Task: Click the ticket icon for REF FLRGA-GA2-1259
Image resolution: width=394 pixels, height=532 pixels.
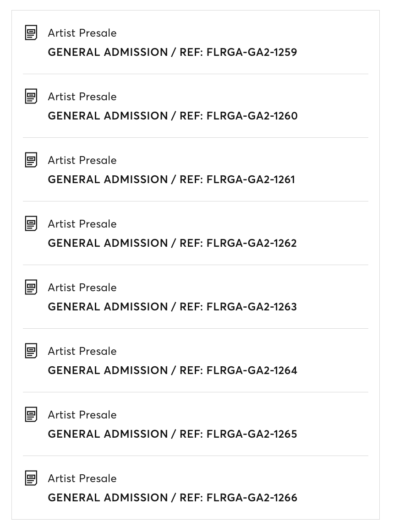Action: 31,33
